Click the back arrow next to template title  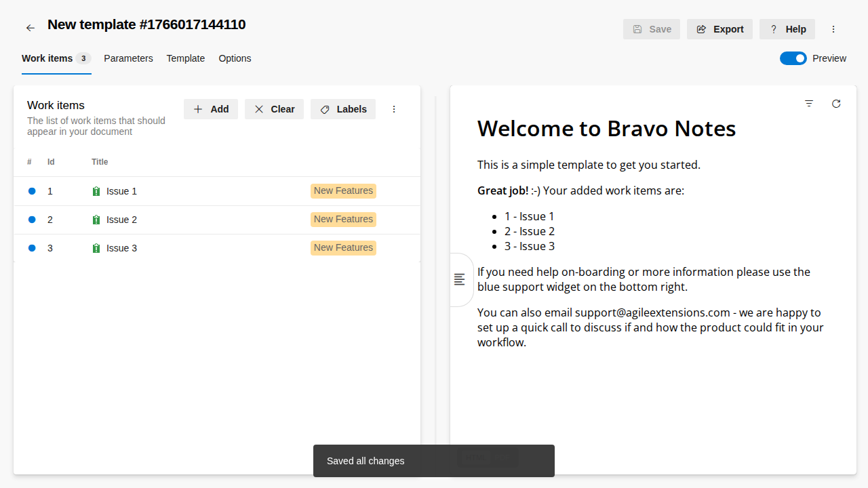click(x=30, y=28)
